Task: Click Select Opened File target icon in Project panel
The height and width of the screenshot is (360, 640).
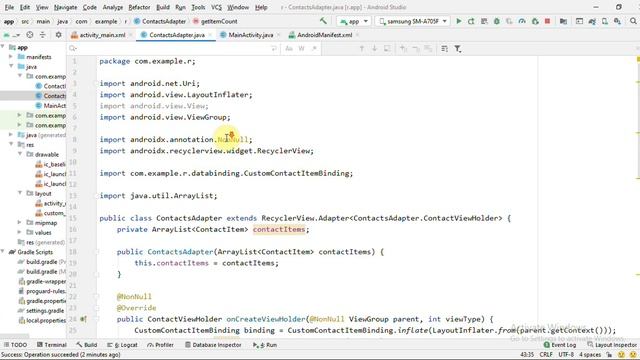Action: click(x=30, y=35)
